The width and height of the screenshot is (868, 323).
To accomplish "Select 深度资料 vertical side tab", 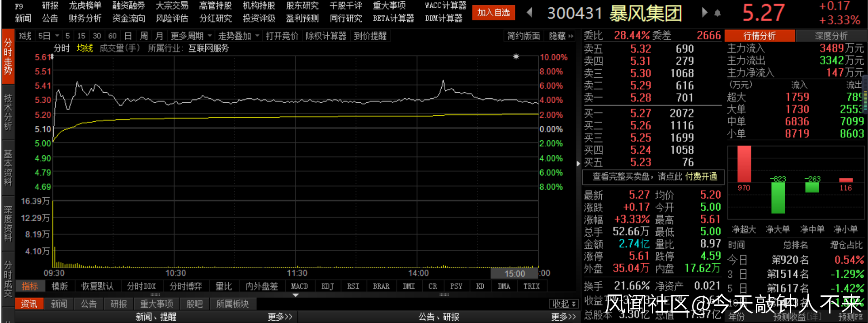I will point(8,223).
